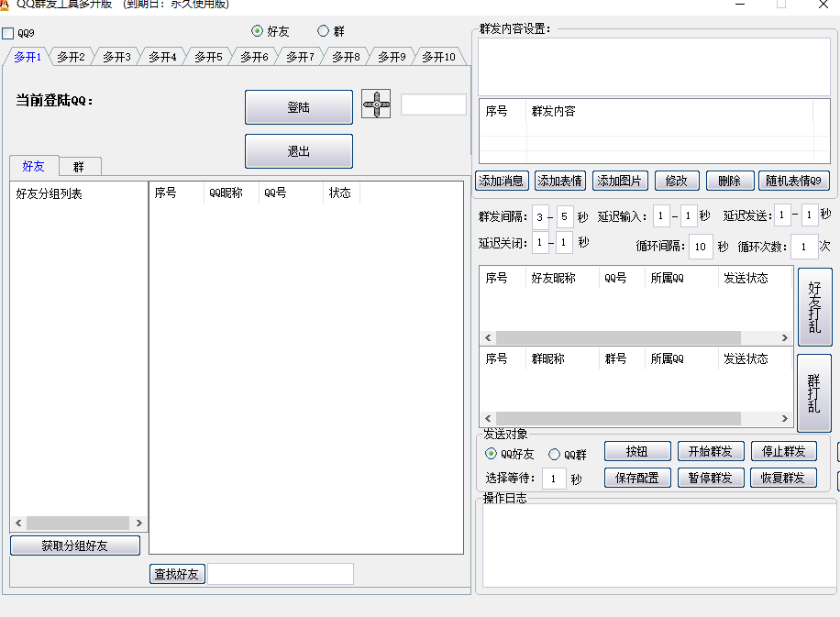The width and height of the screenshot is (840, 617).
Task: Start sending with 开始群发
Action: [x=711, y=451]
